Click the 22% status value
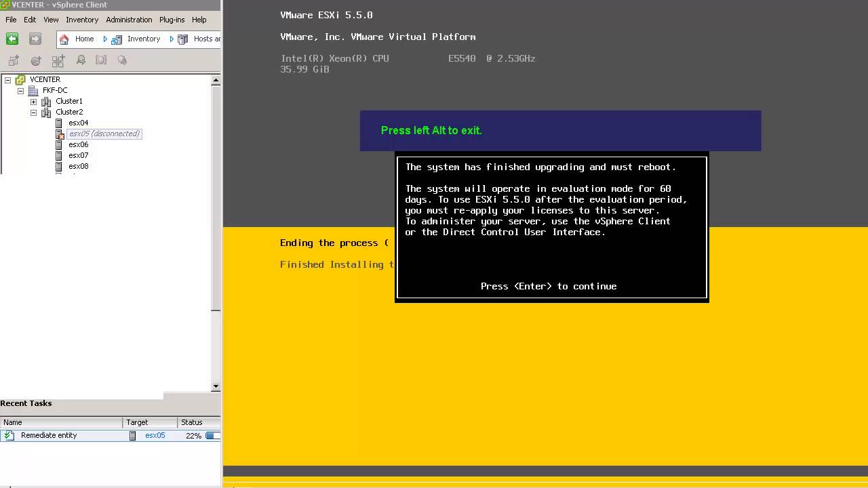Screen dimensions: 868x488 193,436
